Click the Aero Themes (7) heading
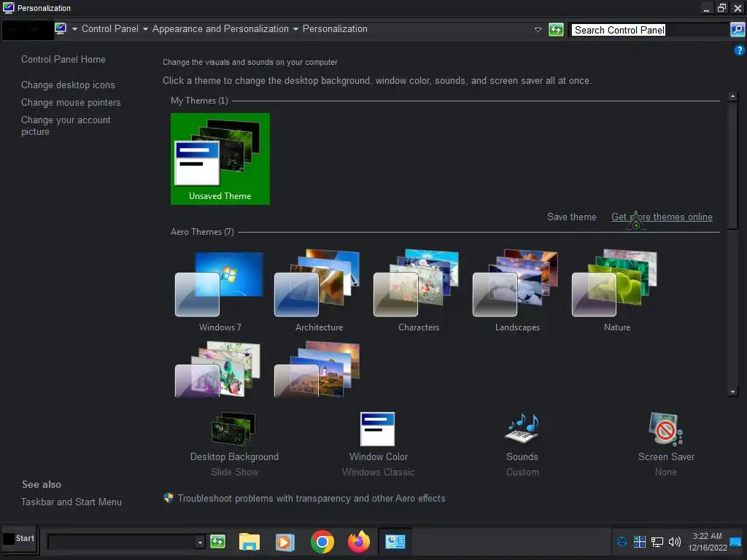This screenshot has width=747, height=560. click(x=202, y=232)
